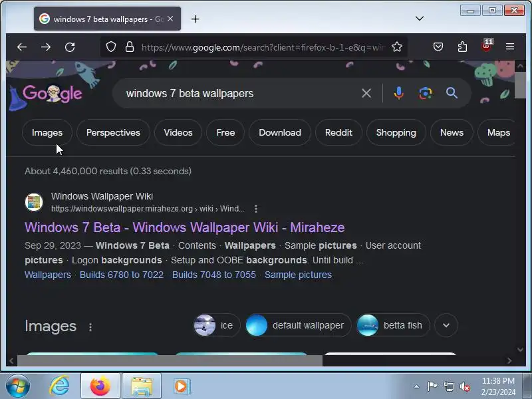Image resolution: width=532 pixels, height=399 pixels.
Task: Select the default wallpaper image chip
Action: click(x=298, y=325)
